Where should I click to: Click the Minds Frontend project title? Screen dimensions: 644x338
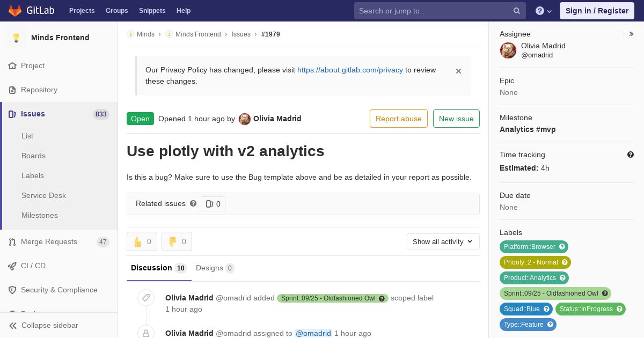coord(60,38)
